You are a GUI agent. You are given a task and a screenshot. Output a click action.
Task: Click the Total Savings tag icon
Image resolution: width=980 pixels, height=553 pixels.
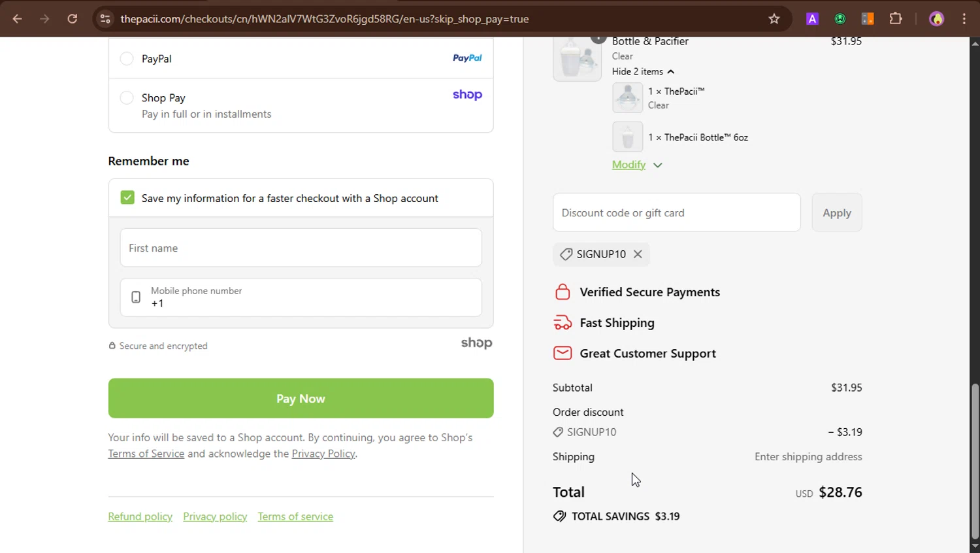tap(559, 516)
